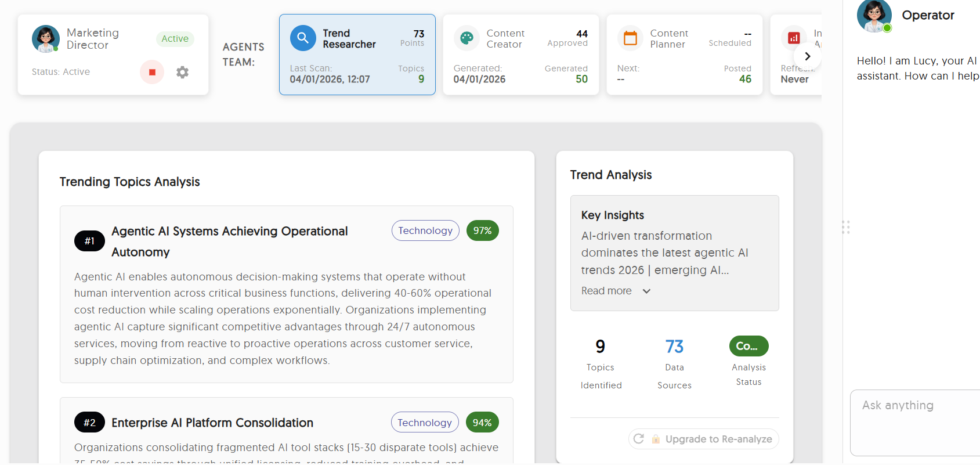Expand Key Insights with Read more
The width and height of the screenshot is (980, 465).
tap(606, 291)
